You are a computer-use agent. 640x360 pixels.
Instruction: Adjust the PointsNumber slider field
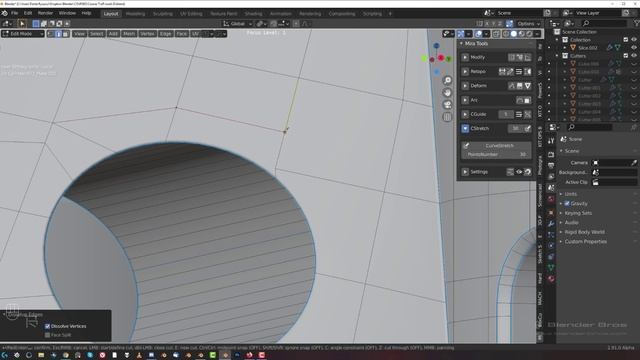496,154
